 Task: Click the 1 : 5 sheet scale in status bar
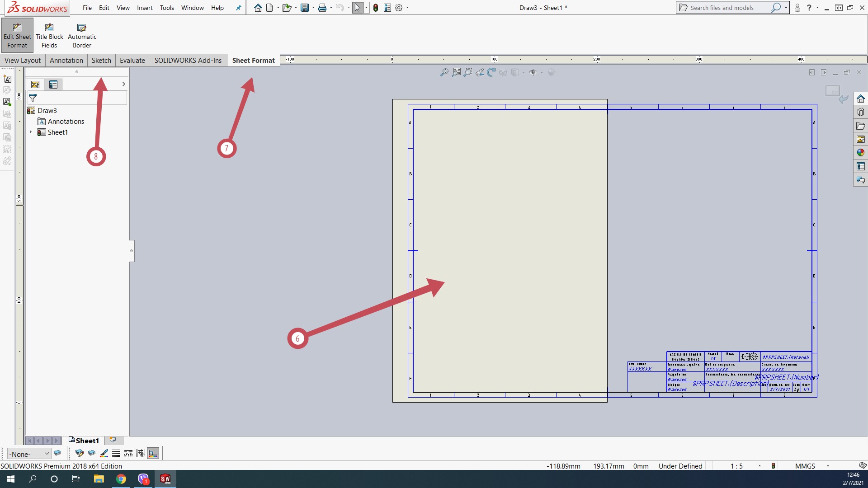tap(736, 466)
